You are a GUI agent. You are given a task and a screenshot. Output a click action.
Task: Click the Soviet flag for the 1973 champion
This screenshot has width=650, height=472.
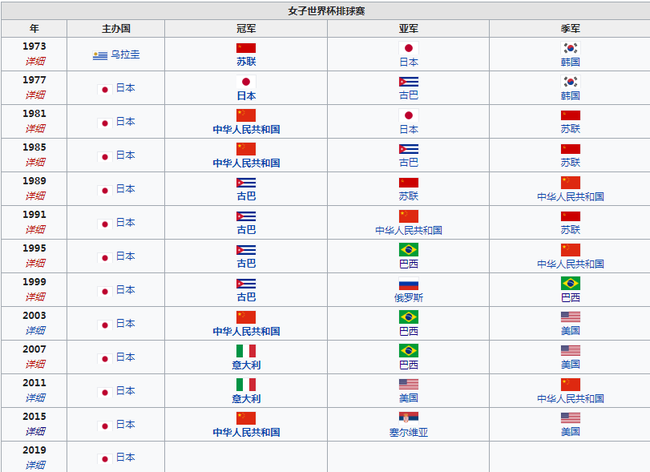(246, 48)
